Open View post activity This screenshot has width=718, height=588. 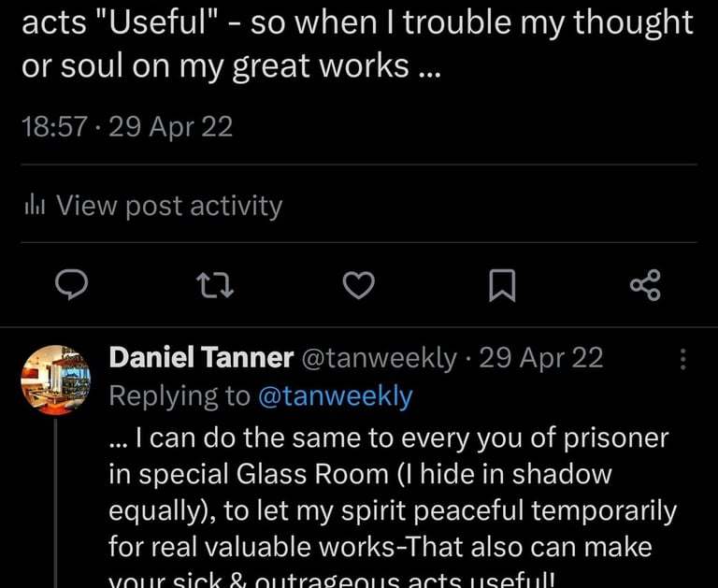pos(168,206)
